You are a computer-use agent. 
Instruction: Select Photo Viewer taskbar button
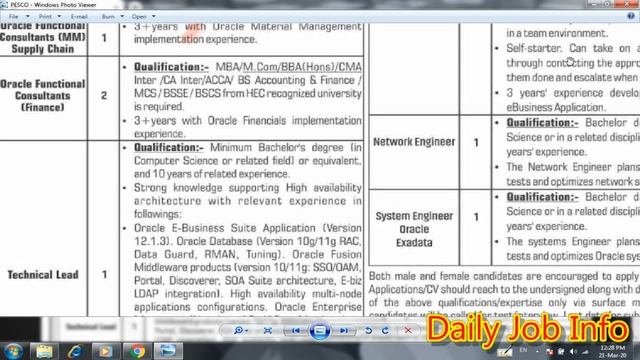coord(168,351)
